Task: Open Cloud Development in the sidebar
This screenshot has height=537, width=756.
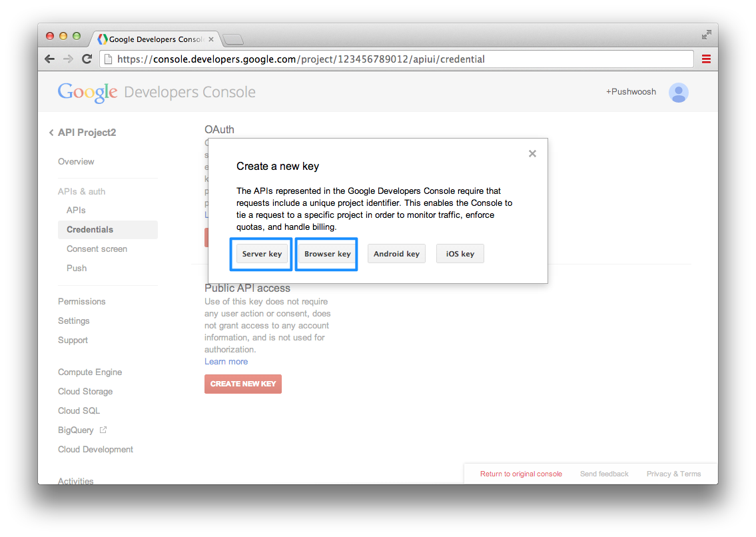Action: click(95, 449)
